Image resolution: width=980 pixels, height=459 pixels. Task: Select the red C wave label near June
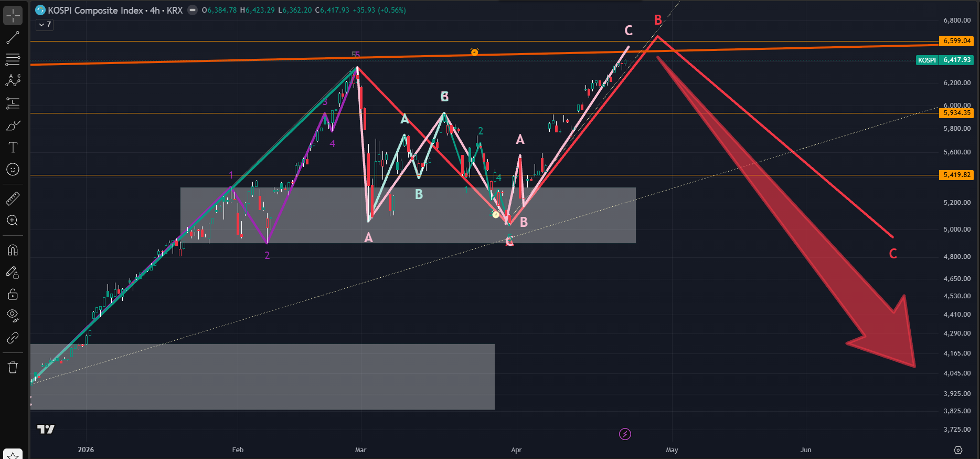coord(893,254)
